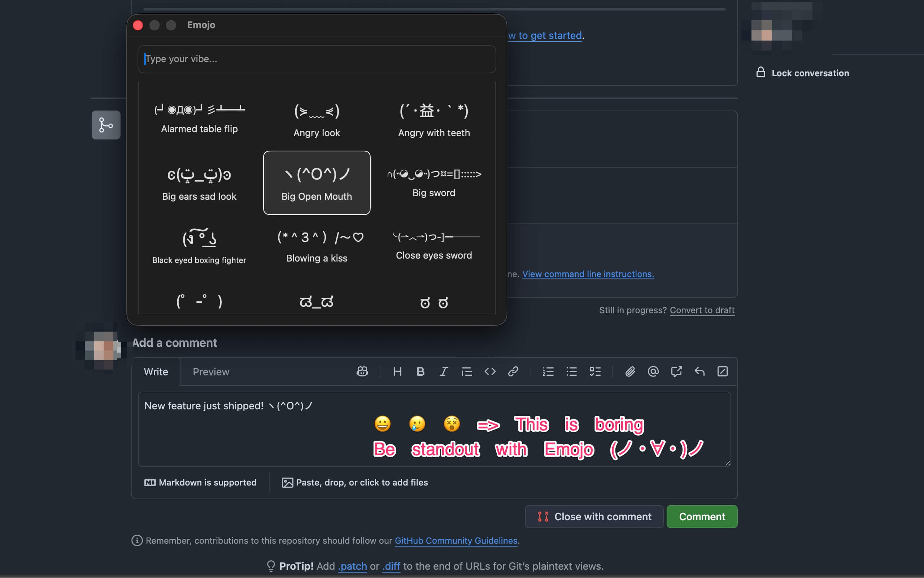Select the Blowing a kiss emoticon
Screen dimensions: 924x578
click(x=317, y=247)
